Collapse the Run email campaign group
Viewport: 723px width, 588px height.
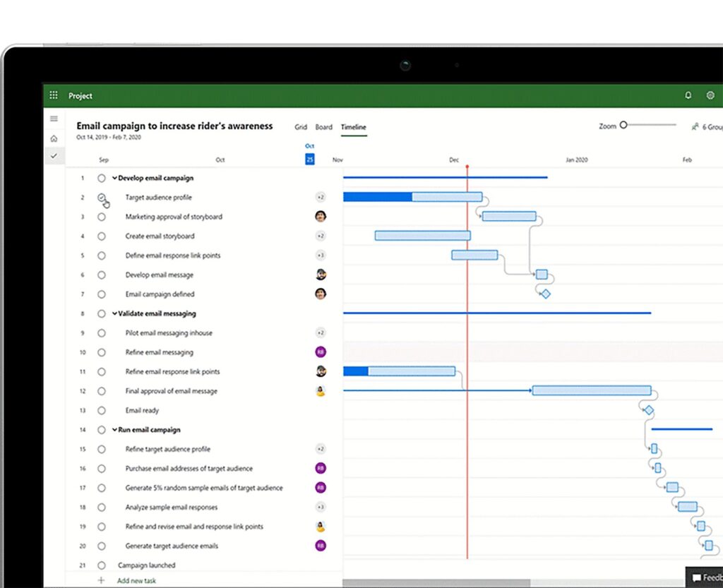pos(114,429)
